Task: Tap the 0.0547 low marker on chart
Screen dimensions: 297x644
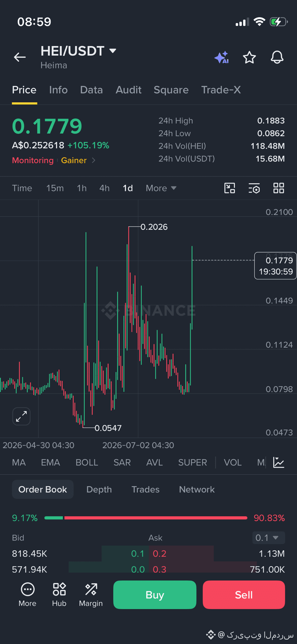Action: [108, 428]
